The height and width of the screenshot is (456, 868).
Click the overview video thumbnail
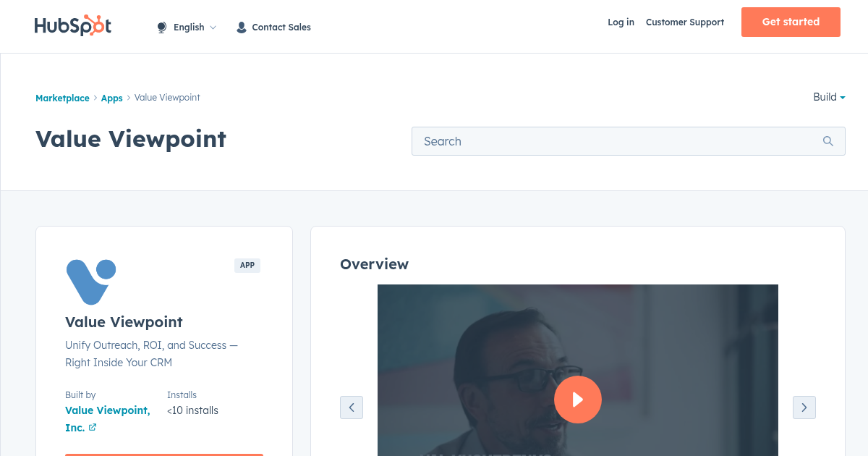(x=578, y=370)
